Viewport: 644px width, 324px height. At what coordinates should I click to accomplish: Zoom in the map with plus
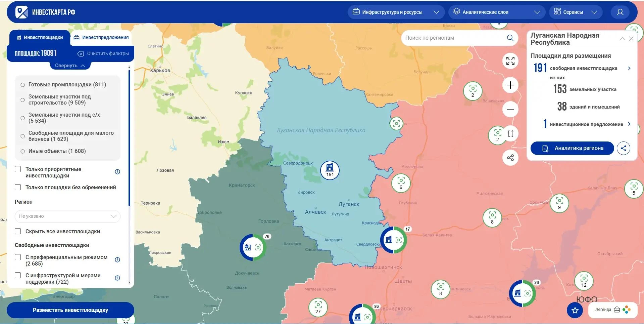[510, 85]
